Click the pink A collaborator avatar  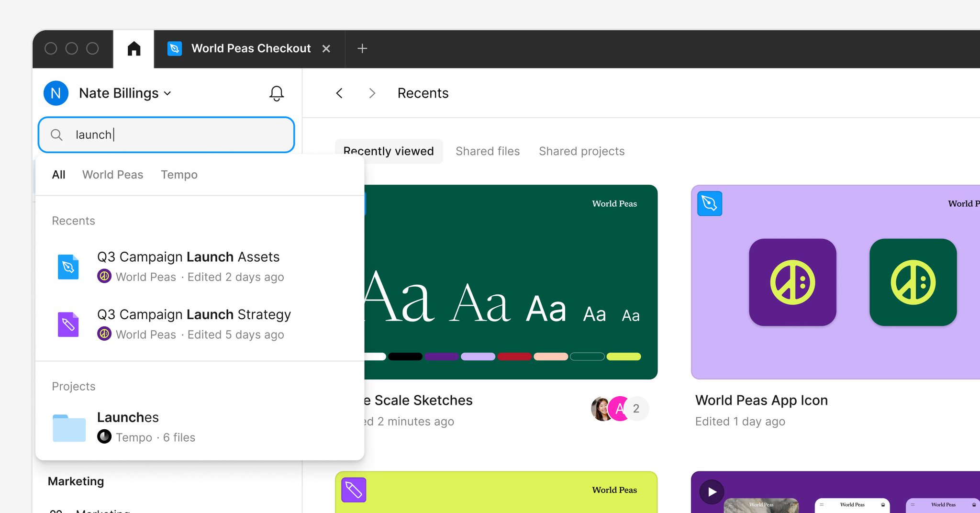pyautogui.click(x=620, y=409)
